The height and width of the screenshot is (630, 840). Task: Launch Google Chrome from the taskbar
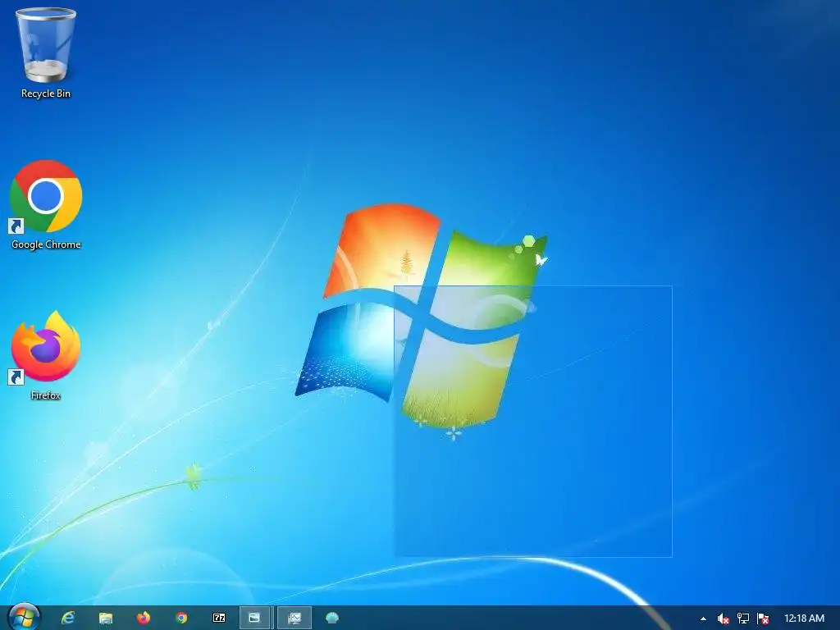[x=181, y=618]
